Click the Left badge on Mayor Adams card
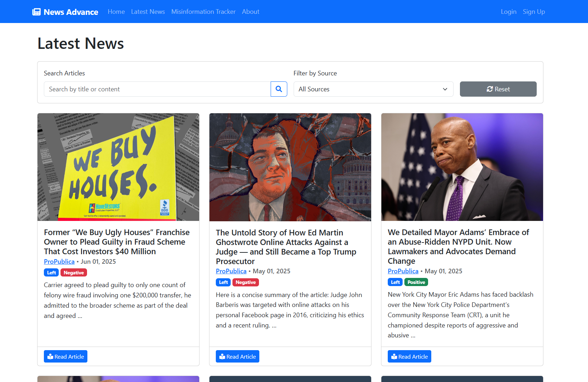Viewport: 588px width, 382px height. (395, 282)
